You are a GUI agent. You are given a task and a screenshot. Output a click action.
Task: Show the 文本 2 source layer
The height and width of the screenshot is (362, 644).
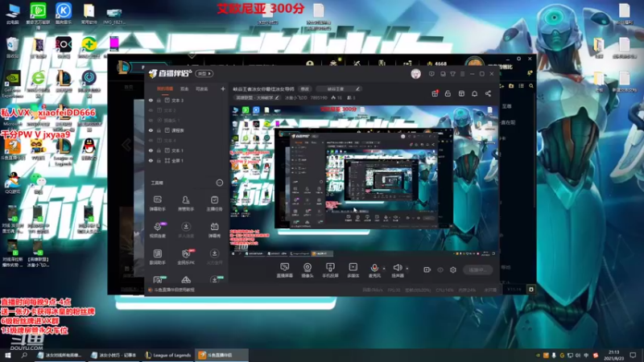point(151,110)
